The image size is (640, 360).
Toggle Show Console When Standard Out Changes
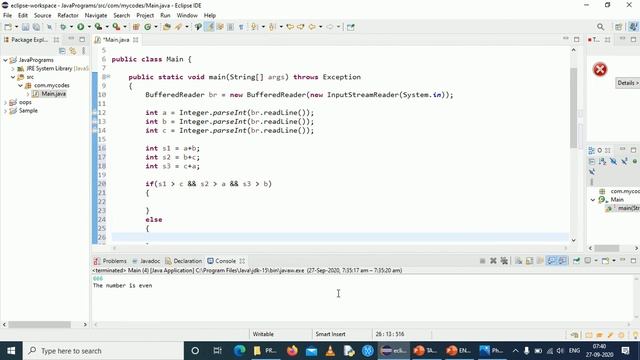[551, 261]
